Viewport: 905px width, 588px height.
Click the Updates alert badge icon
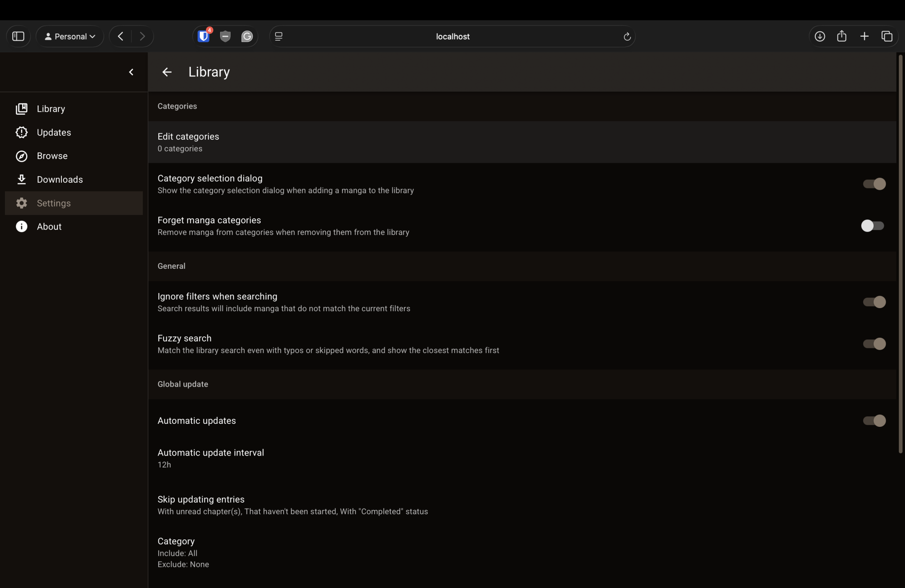[21, 132]
